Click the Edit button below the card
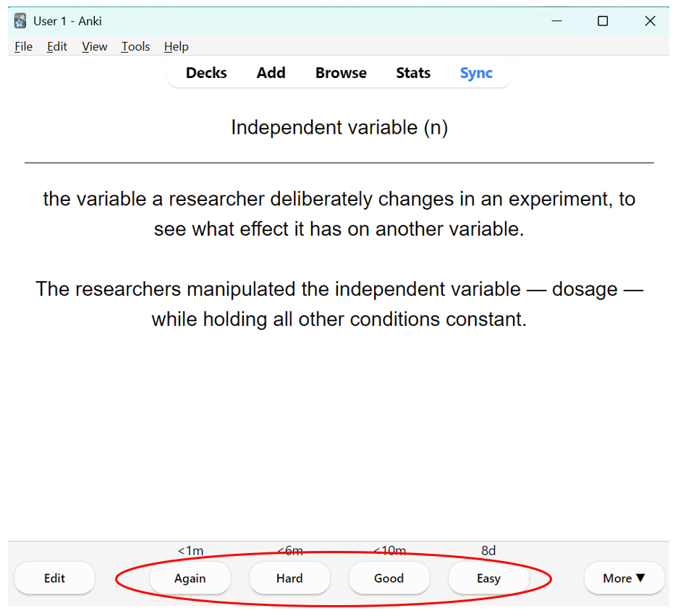 point(54,578)
